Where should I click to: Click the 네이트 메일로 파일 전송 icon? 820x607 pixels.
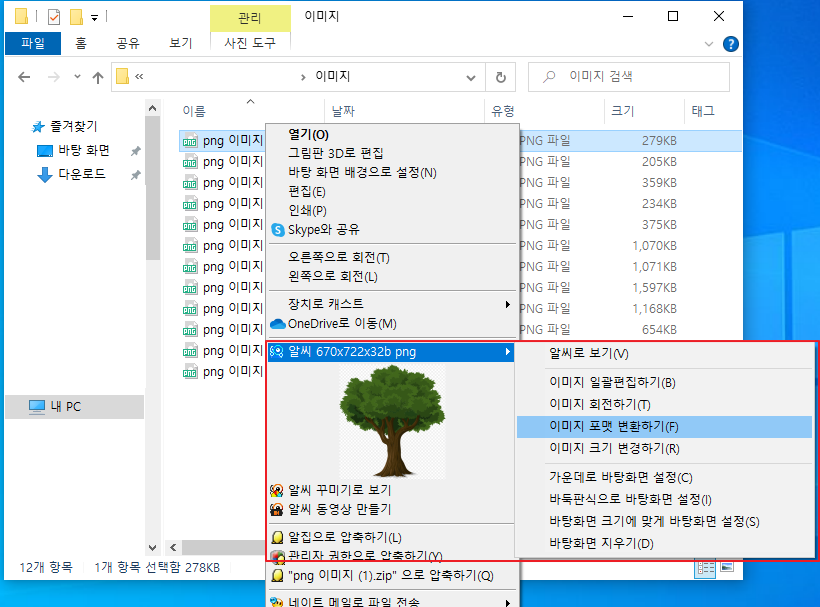[277, 601]
